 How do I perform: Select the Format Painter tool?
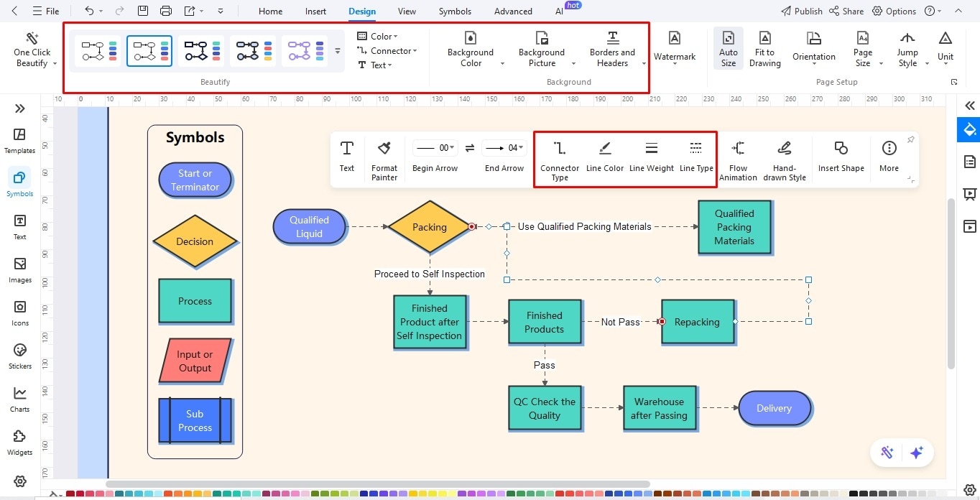tap(384, 160)
